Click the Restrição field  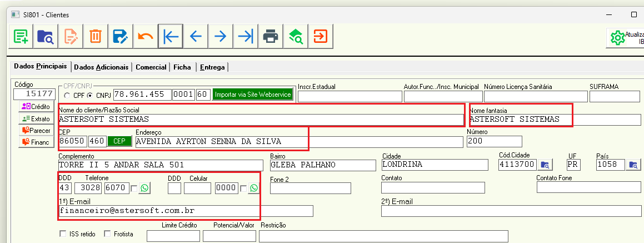click(x=383, y=236)
